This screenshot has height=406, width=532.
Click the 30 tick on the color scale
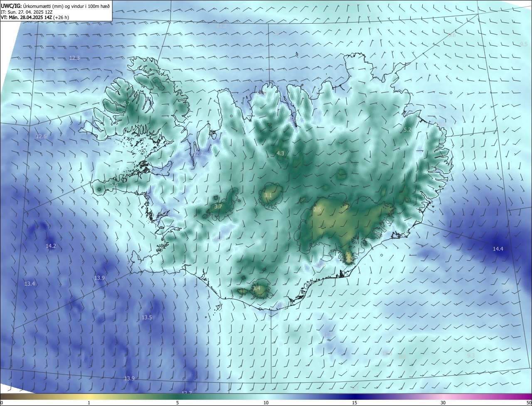click(443, 403)
